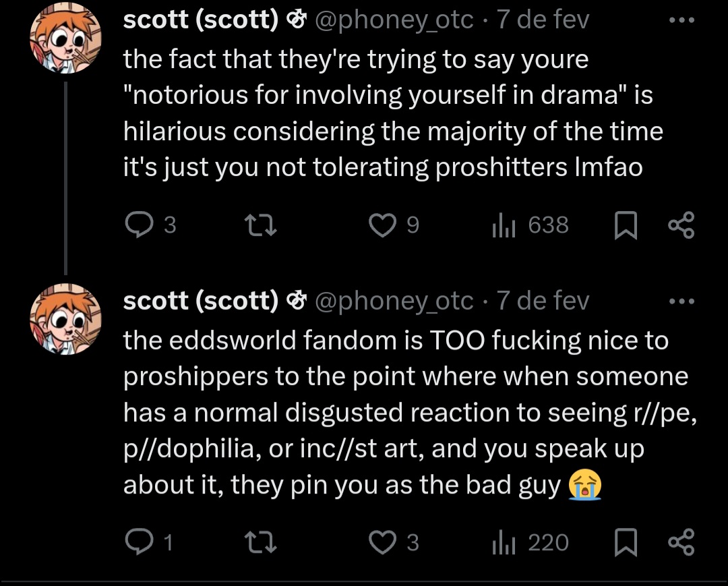This screenshot has width=728, height=586.
Task: Retweet the first tweet about proshitters
Action: point(260,225)
